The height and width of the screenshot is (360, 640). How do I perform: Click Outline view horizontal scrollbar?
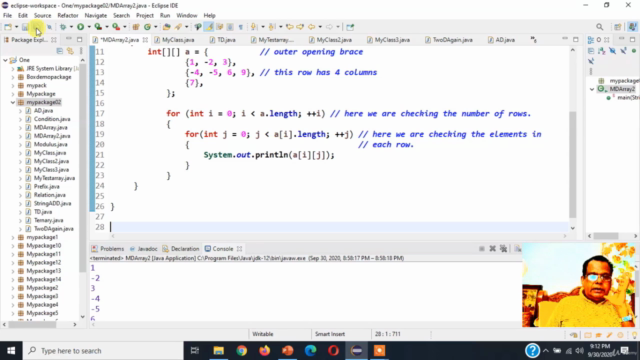[606, 236]
